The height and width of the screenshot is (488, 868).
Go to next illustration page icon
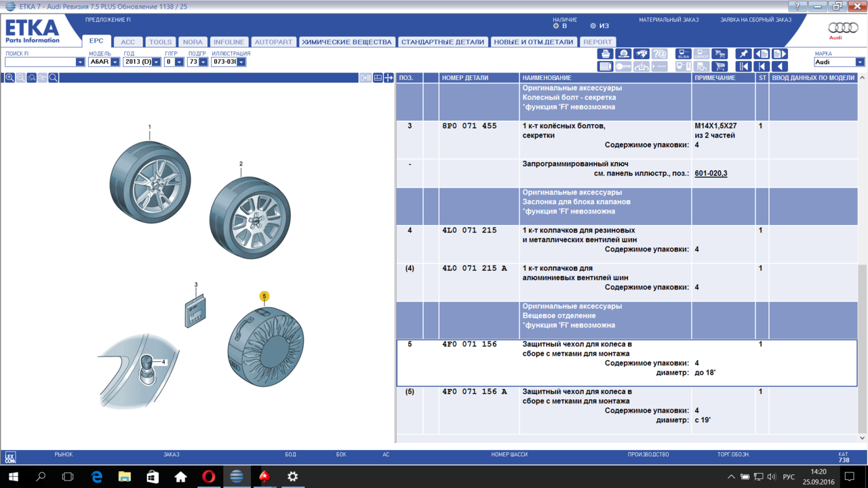[780, 54]
